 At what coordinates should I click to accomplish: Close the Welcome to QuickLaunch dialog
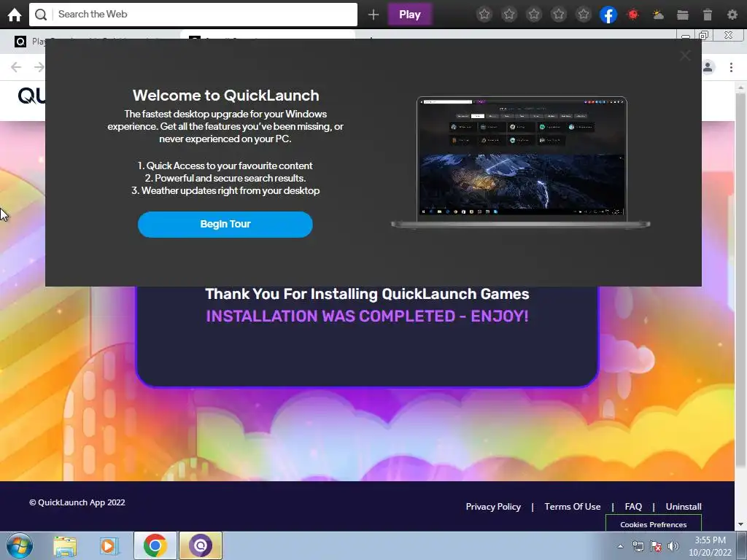pyautogui.click(x=685, y=55)
